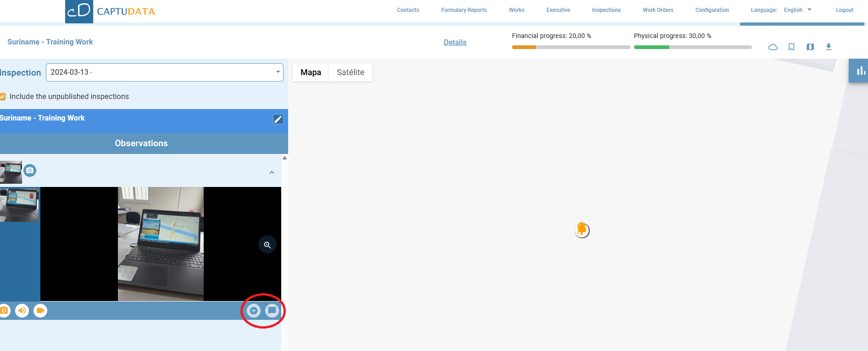Click the orange map marker pin
The image size is (868, 351).
click(x=582, y=229)
